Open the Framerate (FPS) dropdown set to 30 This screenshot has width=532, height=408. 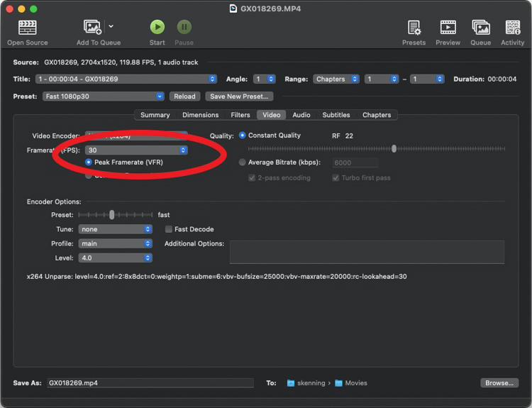pyautogui.click(x=136, y=150)
